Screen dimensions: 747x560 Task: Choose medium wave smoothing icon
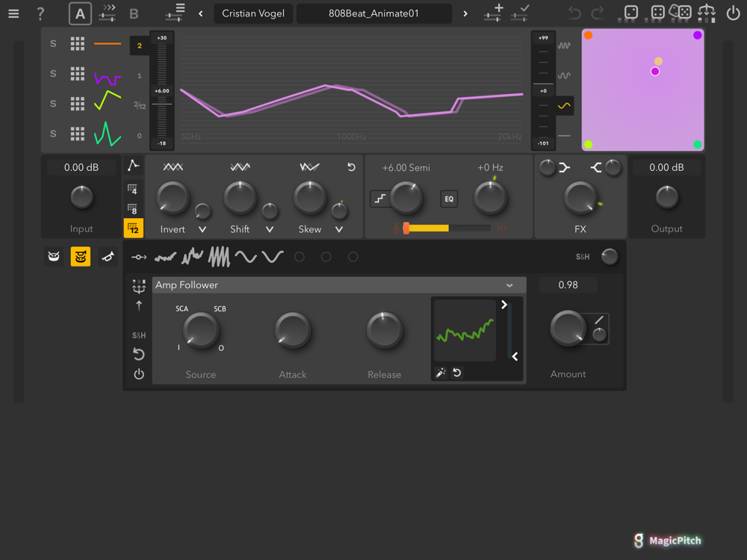(x=564, y=75)
